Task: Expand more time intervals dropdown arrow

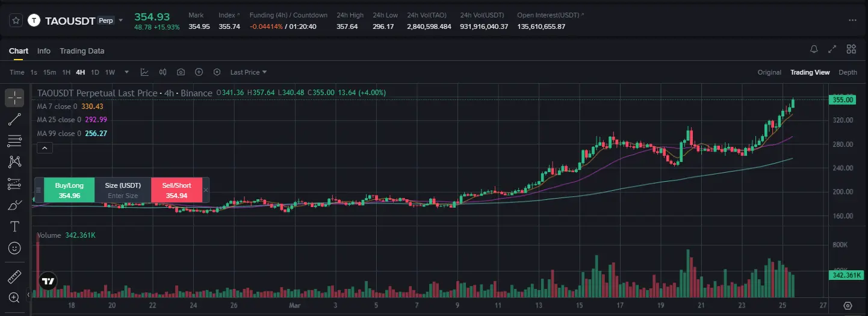Action: coord(126,72)
